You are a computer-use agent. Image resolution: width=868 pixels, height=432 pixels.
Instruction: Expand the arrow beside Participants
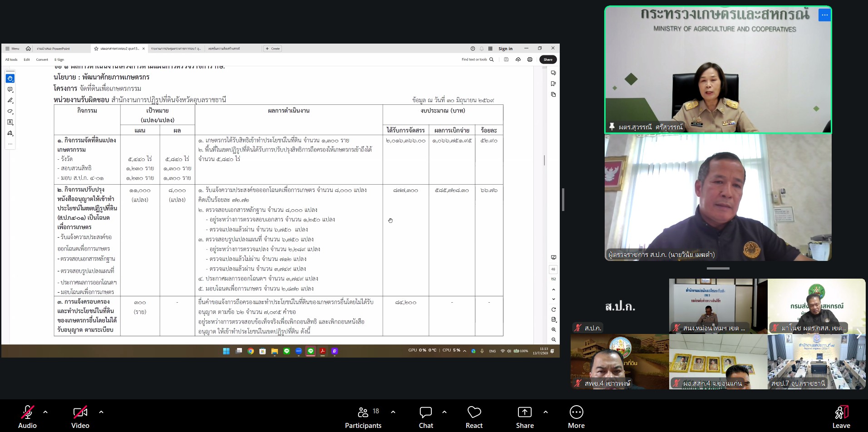393,412
